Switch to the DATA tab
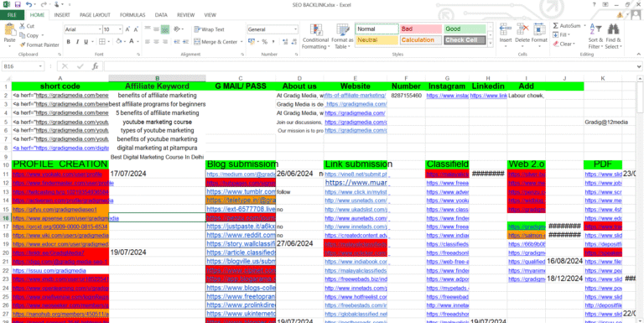The height and width of the screenshot is (323, 644). tap(161, 15)
